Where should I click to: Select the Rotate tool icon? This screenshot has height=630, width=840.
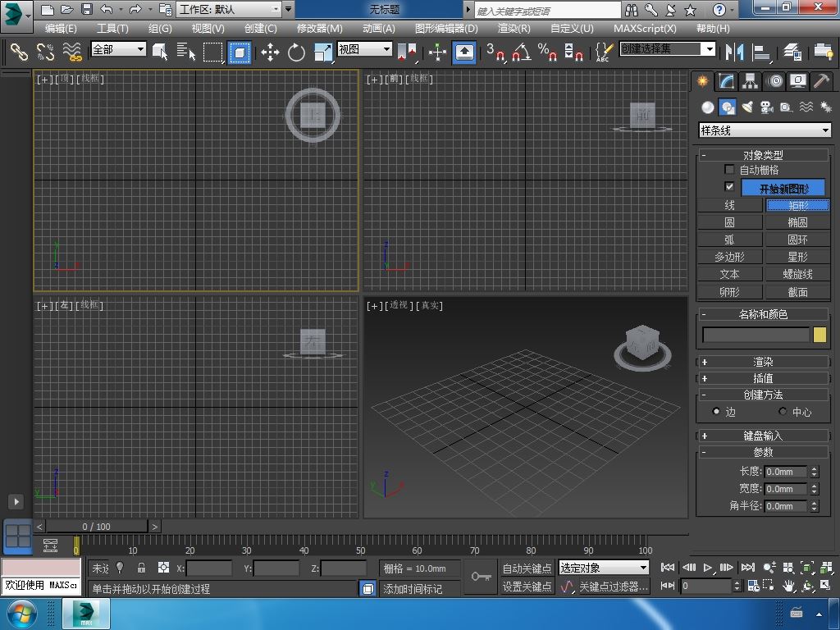(x=296, y=52)
